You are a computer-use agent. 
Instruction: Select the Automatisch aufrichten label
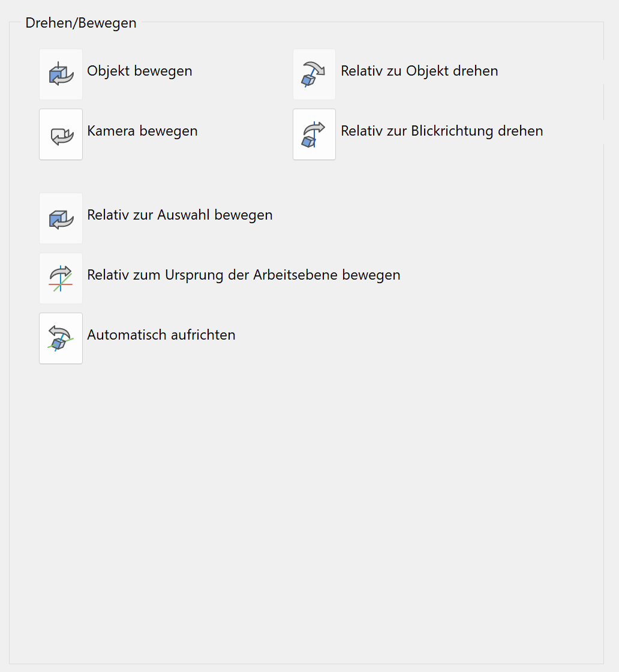pyautogui.click(x=161, y=335)
